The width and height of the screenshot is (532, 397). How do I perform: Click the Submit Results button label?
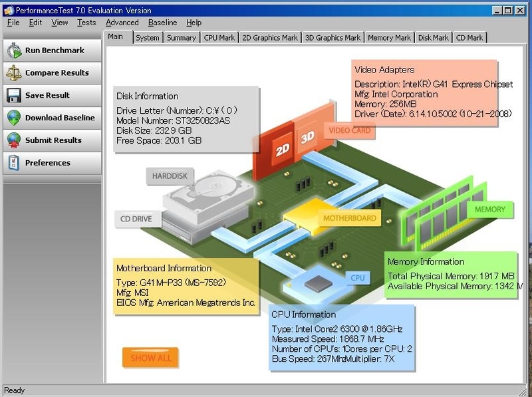[x=53, y=140]
